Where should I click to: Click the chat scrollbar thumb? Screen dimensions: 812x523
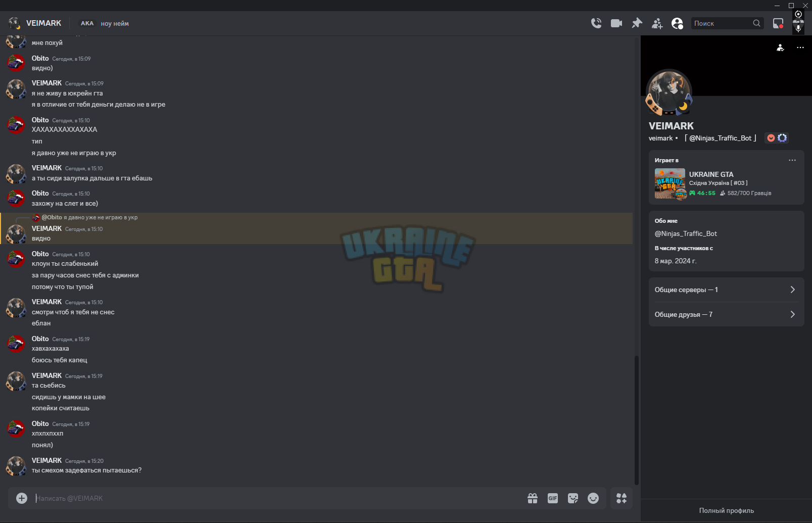tap(637, 420)
